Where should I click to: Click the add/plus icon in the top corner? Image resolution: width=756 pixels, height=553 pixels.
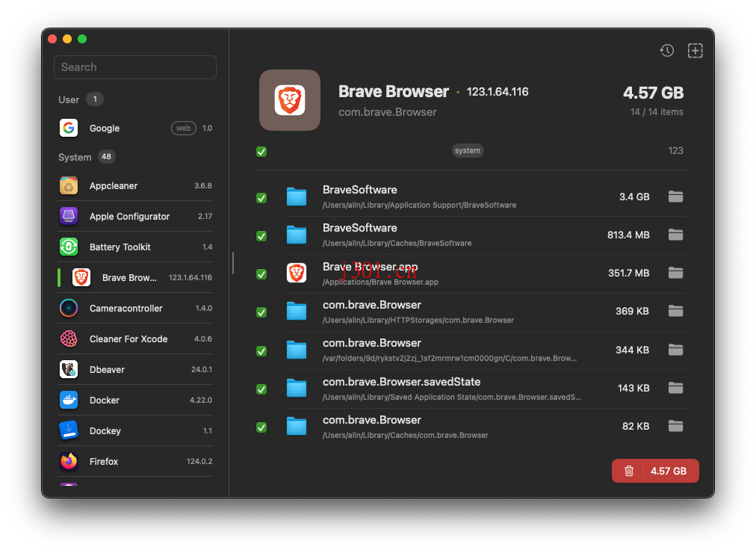click(695, 50)
